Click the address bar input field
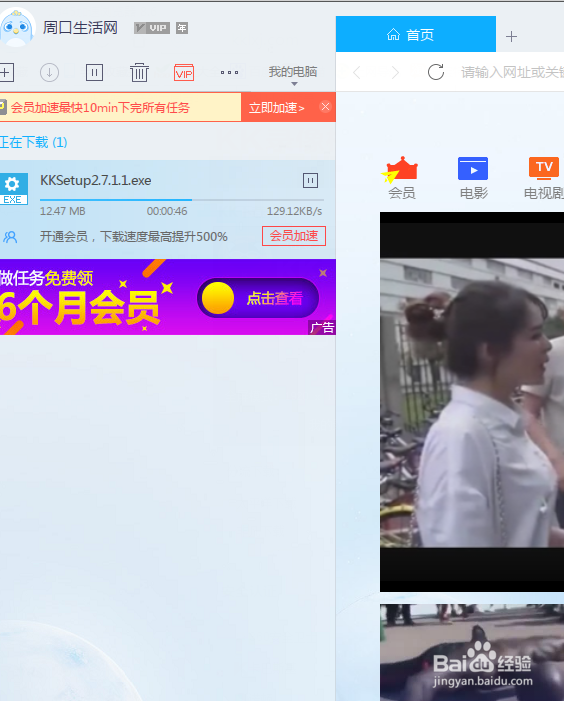This screenshot has height=701, width=564. (512, 72)
